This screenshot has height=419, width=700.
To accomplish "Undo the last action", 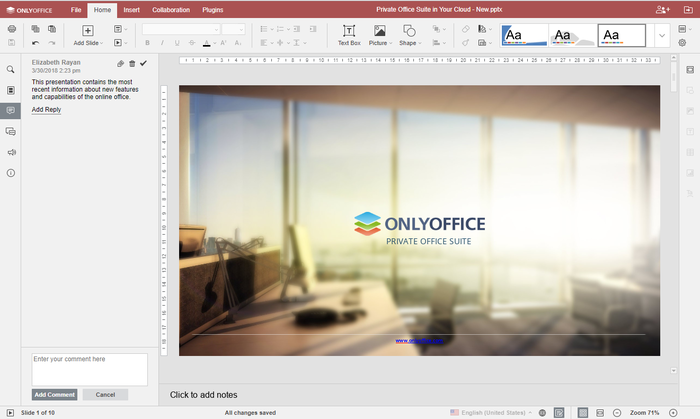I will click(35, 43).
